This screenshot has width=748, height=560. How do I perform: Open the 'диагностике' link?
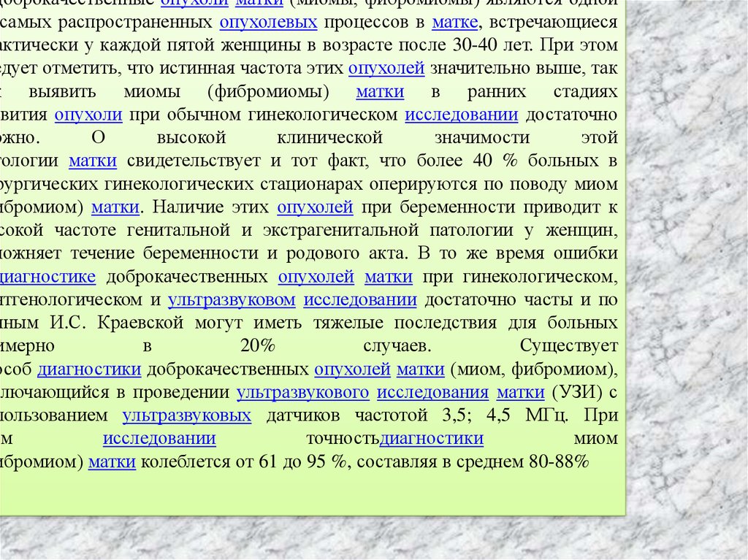coord(48,277)
